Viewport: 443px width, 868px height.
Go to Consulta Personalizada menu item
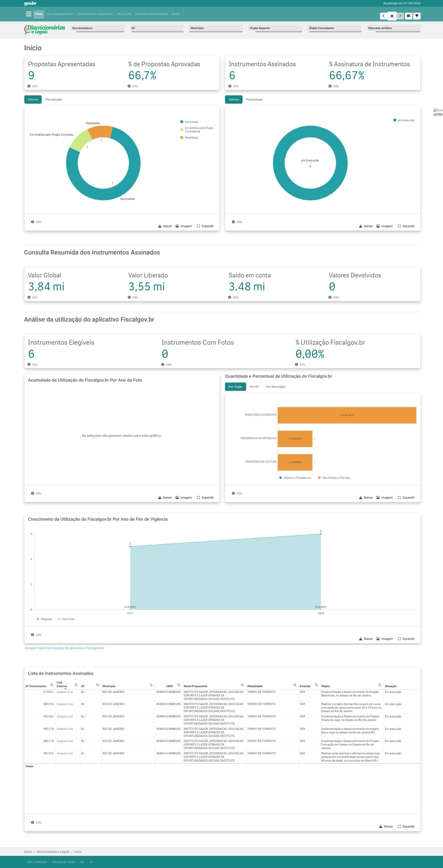[151, 14]
